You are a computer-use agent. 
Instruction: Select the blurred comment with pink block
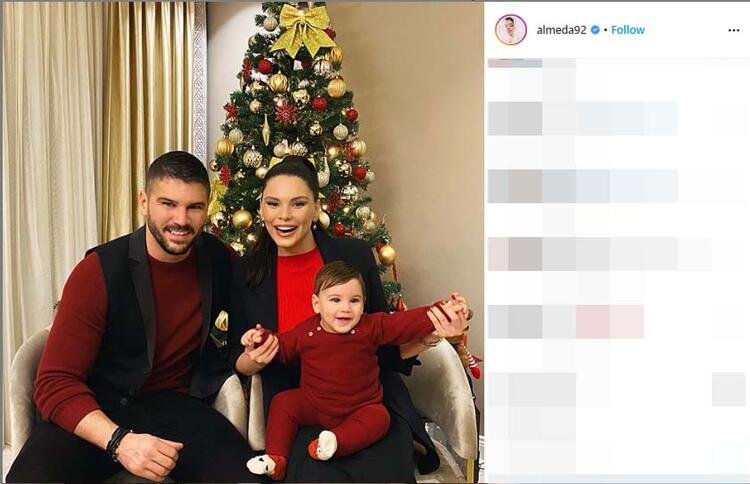[565, 321]
